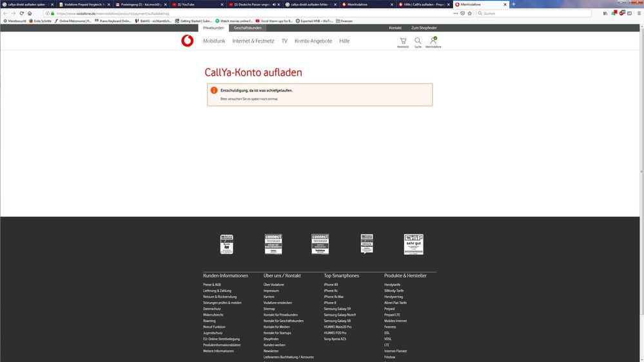Click the connect Testsieger badge next to CHIP
The height and width of the screenshot is (362, 644).
[x=320, y=244]
